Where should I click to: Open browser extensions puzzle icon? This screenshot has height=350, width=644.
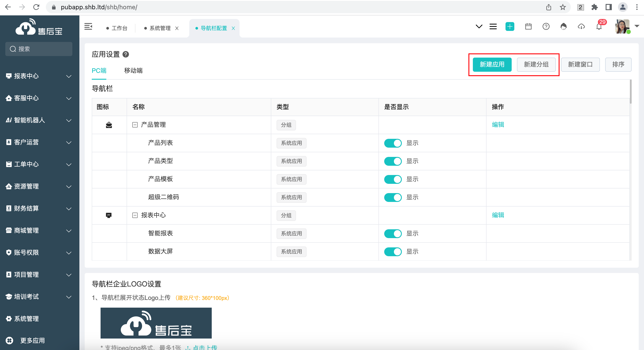[594, 7]
